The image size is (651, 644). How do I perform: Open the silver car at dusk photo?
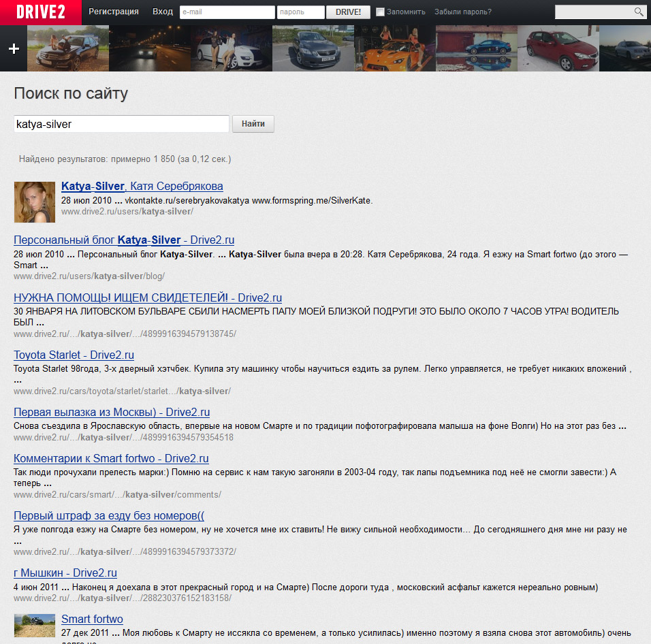(625, 48)
